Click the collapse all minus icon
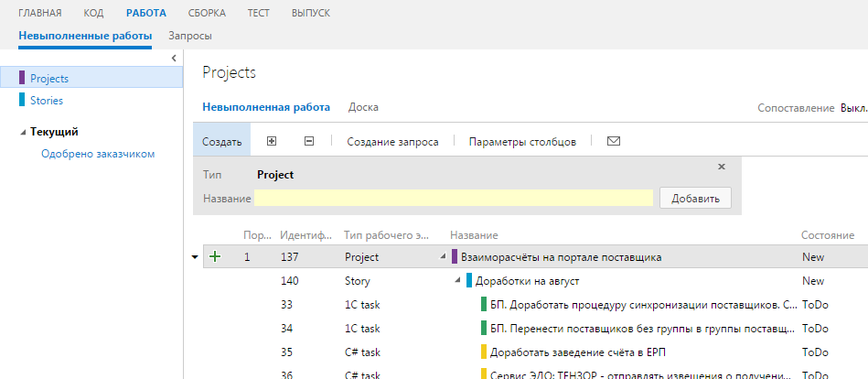This screenshot has width=868, height=379. [309, 142]
